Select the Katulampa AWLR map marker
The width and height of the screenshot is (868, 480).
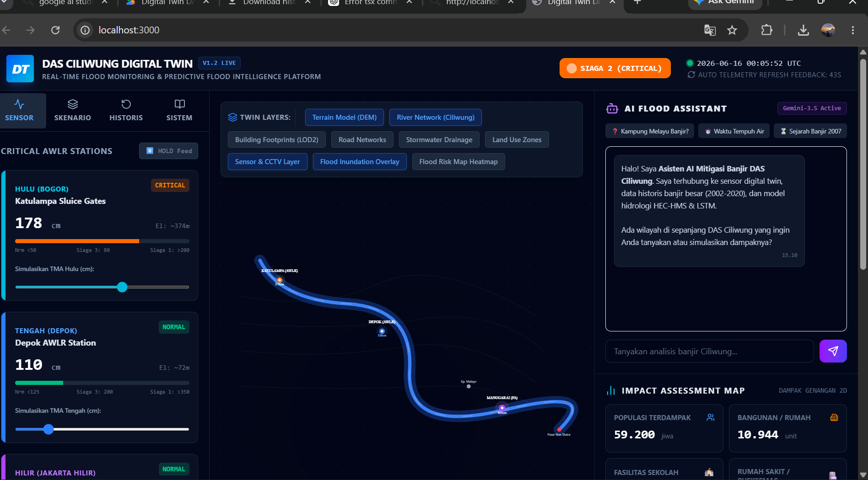280,280
